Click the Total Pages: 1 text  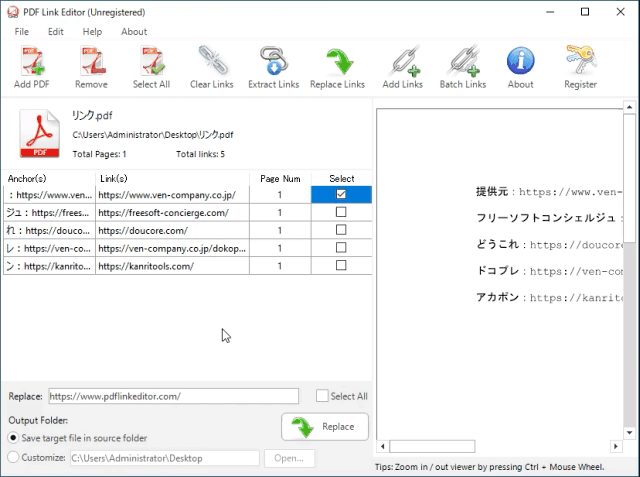99,154
